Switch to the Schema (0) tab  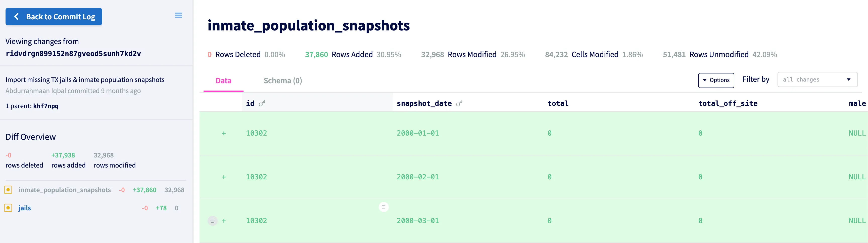(x=283, y=81)
